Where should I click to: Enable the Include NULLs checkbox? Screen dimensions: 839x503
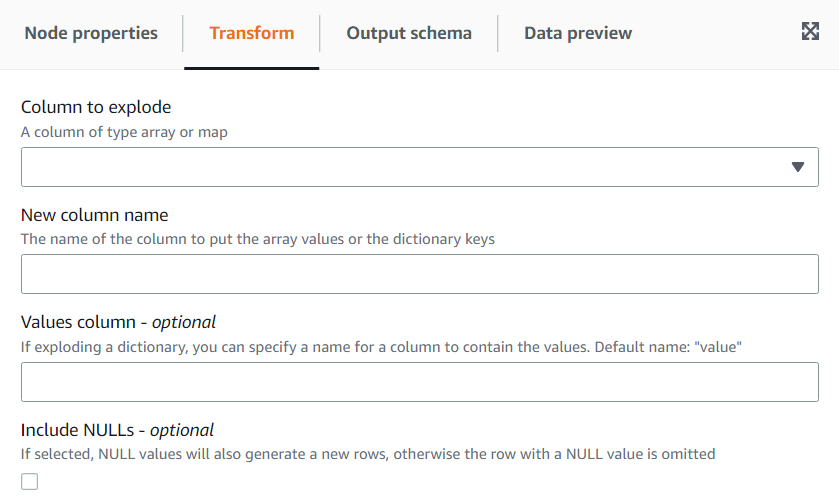tap(30, 482)
